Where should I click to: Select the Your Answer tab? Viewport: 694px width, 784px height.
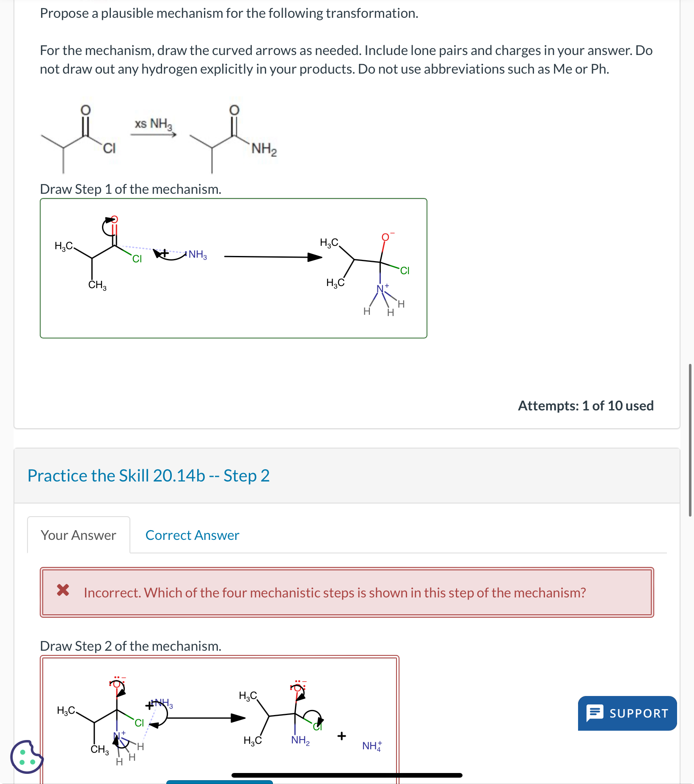tap(78, 535)
